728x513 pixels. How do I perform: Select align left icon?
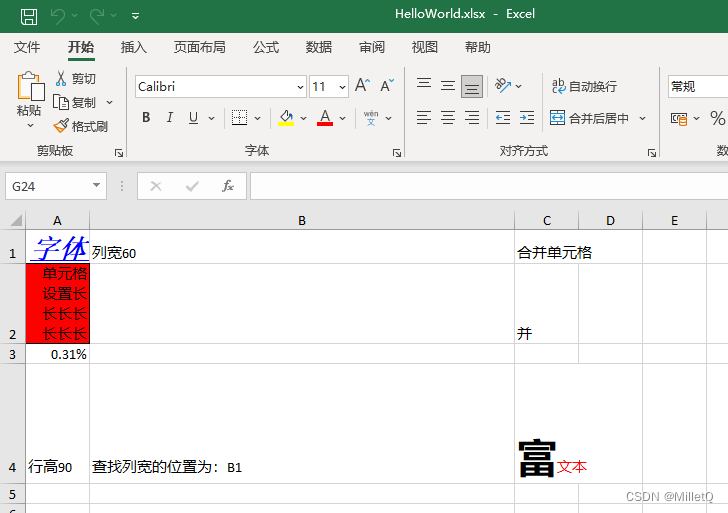(x=423, y=117)
